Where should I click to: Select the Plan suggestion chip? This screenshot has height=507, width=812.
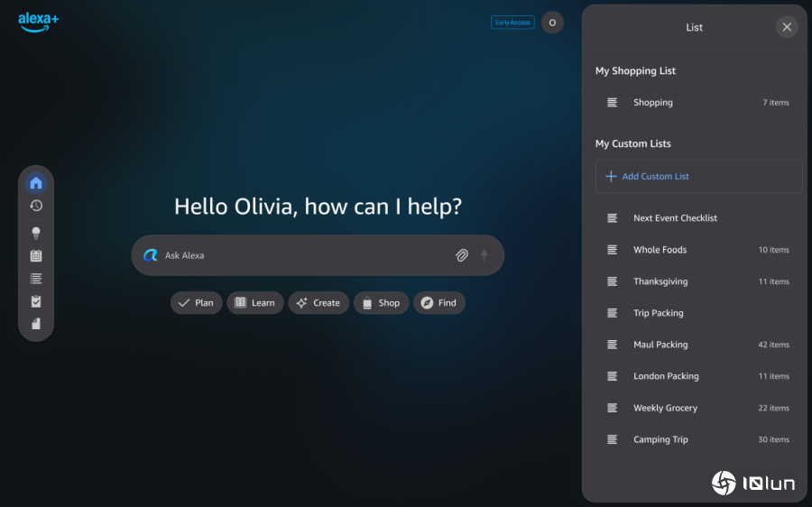196,303
